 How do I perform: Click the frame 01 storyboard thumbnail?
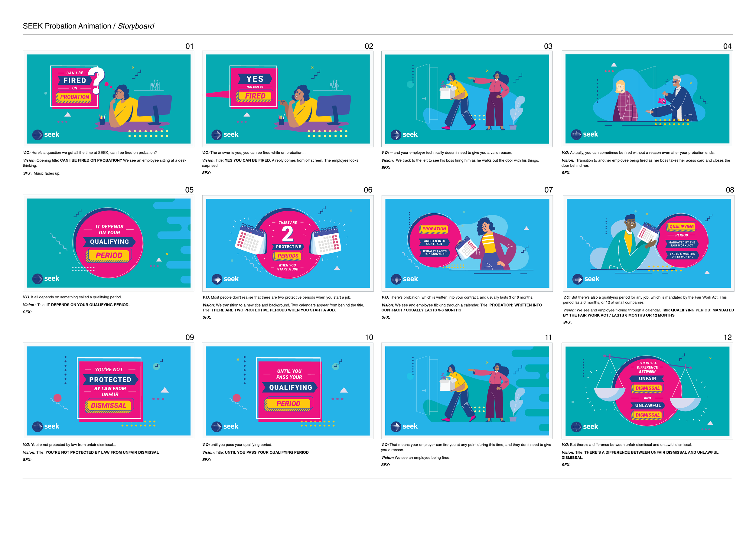tap(108, 99)
